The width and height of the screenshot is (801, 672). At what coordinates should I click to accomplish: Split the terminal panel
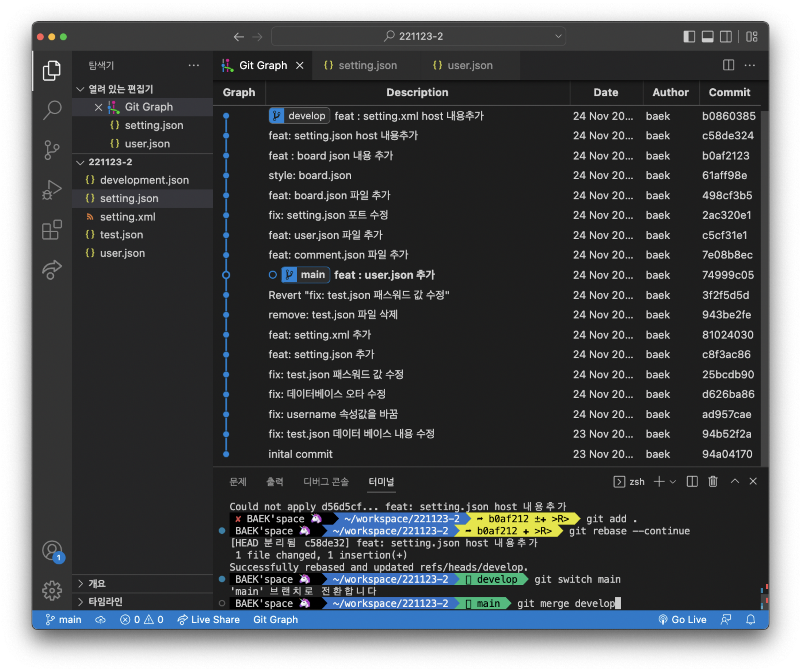tap(692, 482)
